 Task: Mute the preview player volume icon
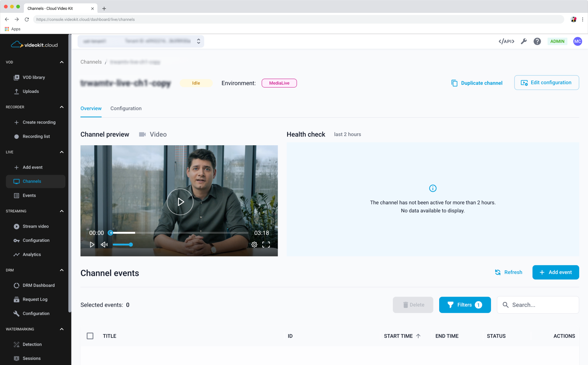point(104,245)
